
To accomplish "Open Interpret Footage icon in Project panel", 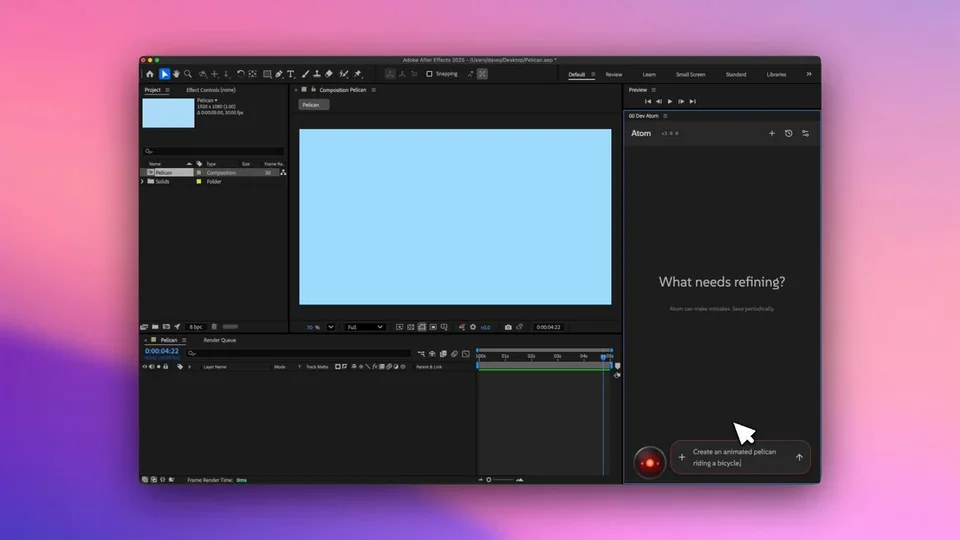I will [x=144, y=327].
